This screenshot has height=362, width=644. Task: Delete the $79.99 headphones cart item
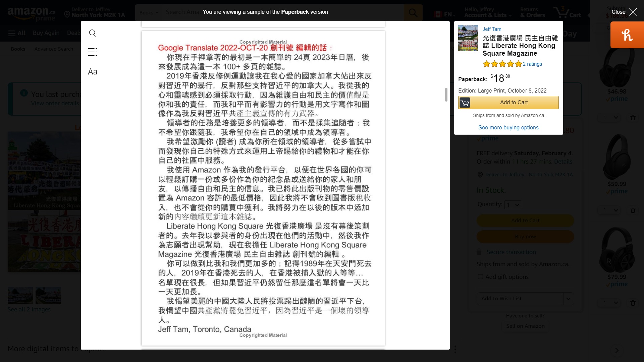coord(633,303)
